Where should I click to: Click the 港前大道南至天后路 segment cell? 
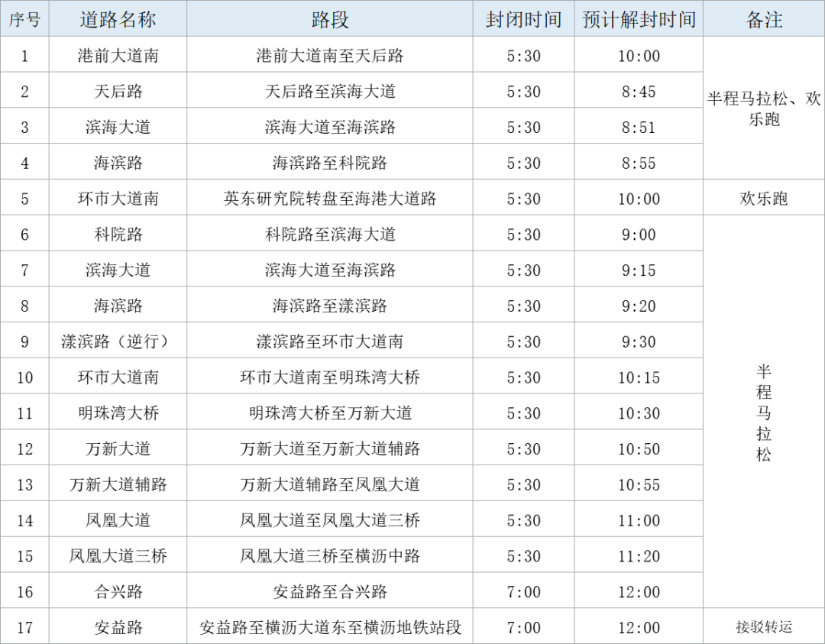pyautogui.click(x=330, y=56)
